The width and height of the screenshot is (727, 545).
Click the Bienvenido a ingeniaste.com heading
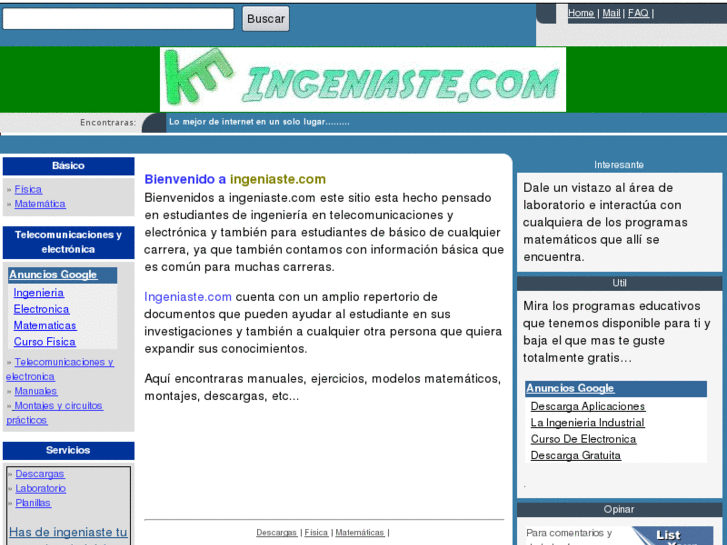pos(235,179)
